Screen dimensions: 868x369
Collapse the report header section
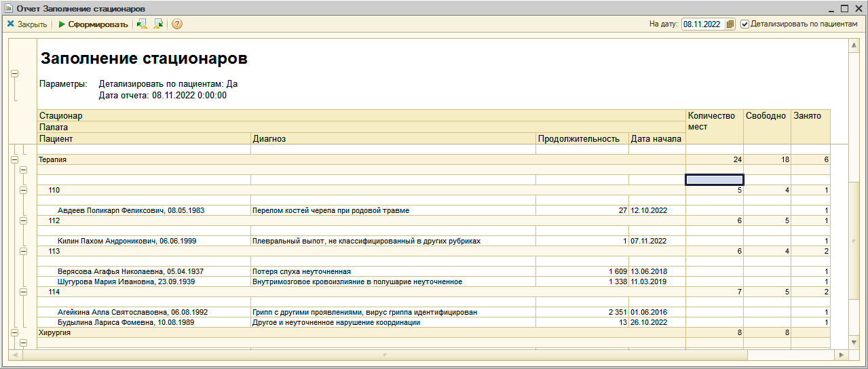pos(14,74)
